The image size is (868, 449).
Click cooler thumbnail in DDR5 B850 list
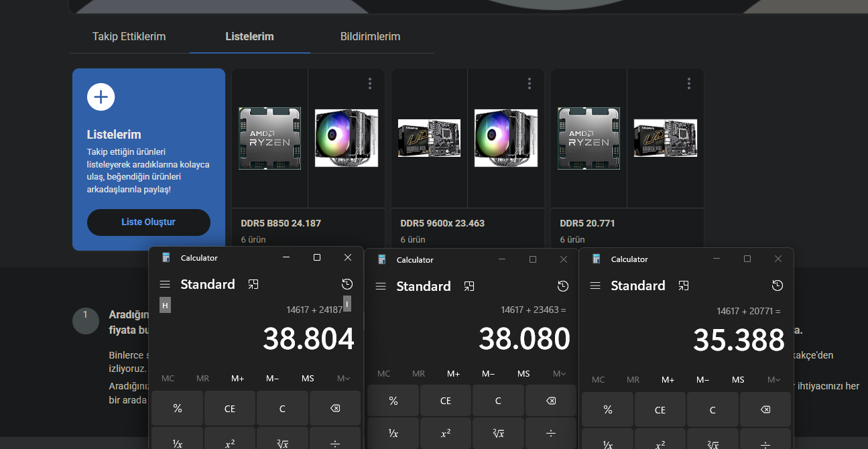click(347, 138)
